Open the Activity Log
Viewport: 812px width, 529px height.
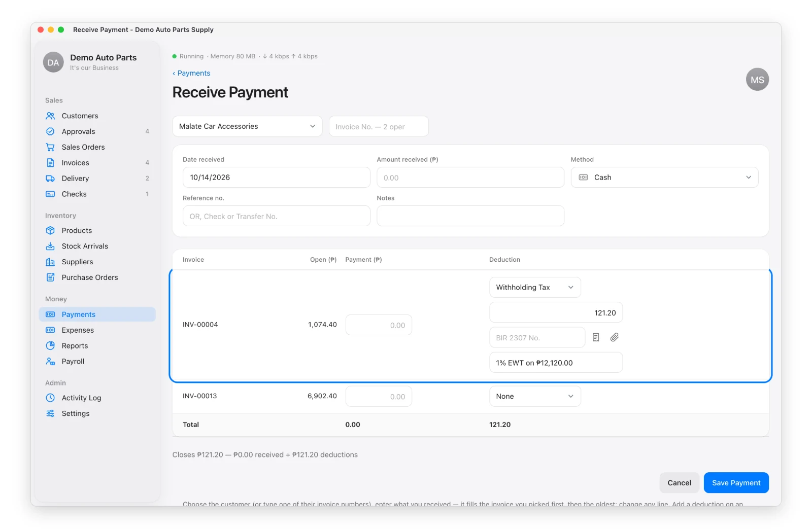coord(97,398)
